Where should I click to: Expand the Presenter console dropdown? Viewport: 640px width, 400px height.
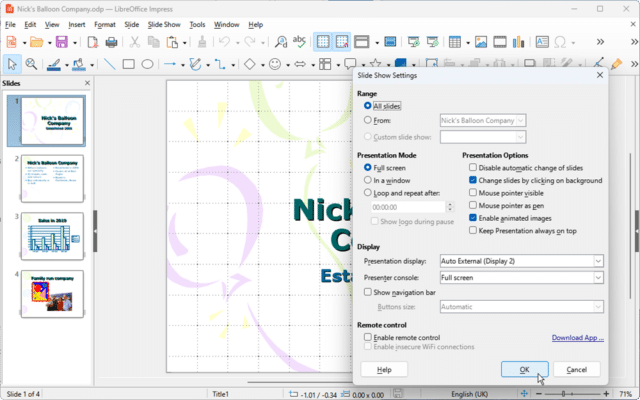coord(522,278)
